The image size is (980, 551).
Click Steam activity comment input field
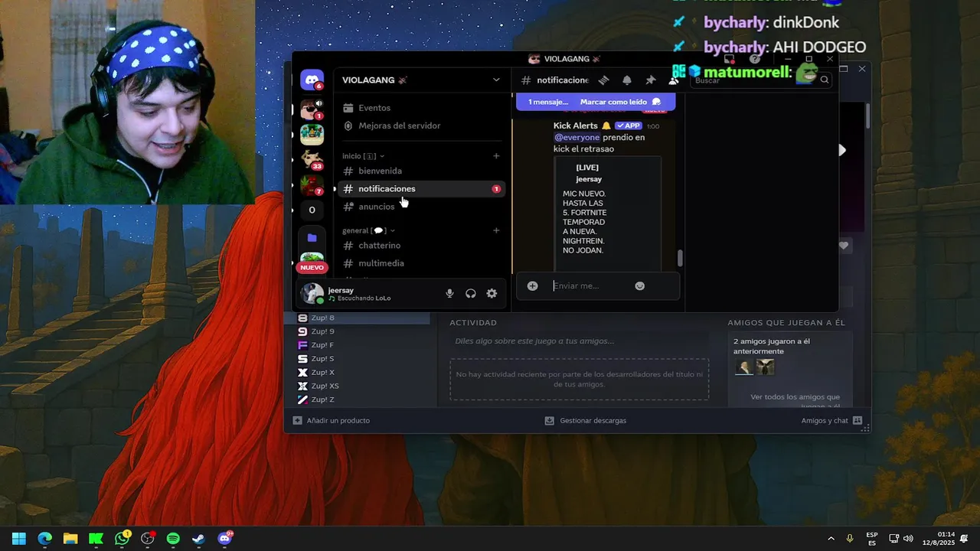[x=579, y=341]
